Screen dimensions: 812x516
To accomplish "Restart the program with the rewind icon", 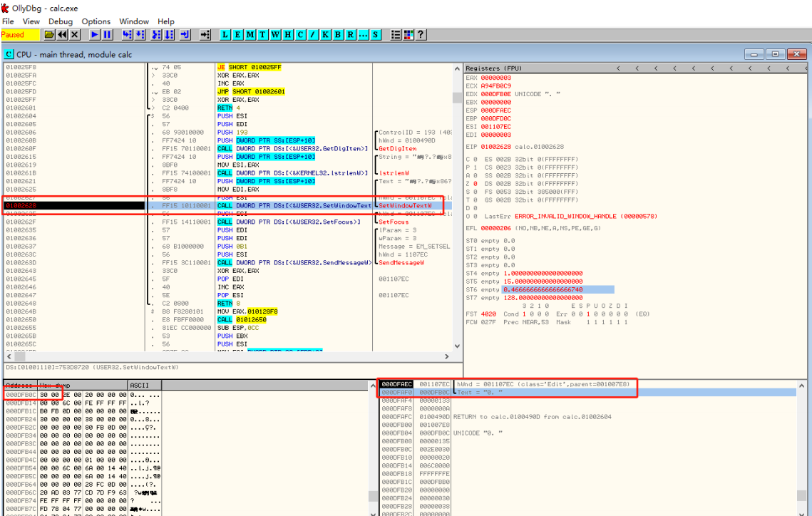I will [x=62, y=35].
